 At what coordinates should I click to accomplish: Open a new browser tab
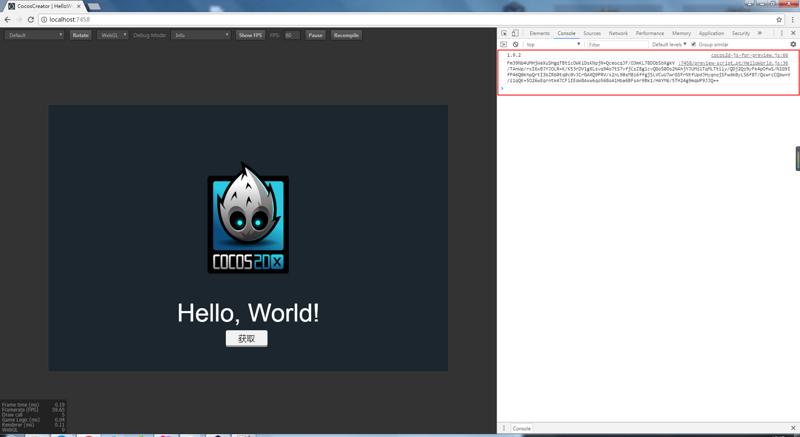(x=94, y=7)
